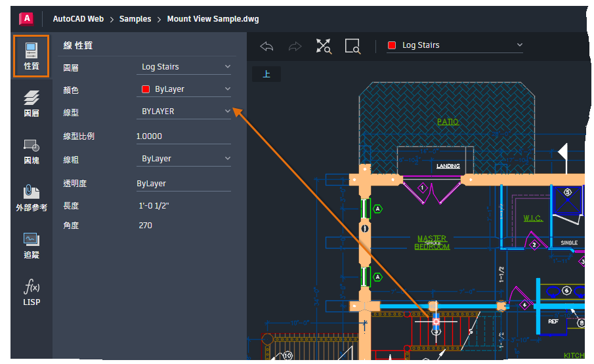Click the 線型比例 1.0000 field

pos(184,136)
